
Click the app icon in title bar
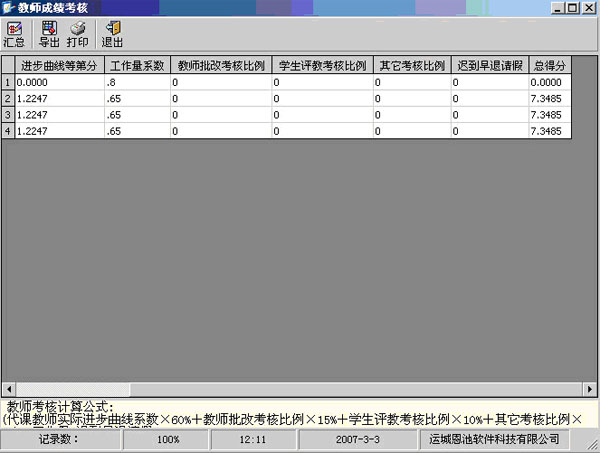click(x=9, y=8)
